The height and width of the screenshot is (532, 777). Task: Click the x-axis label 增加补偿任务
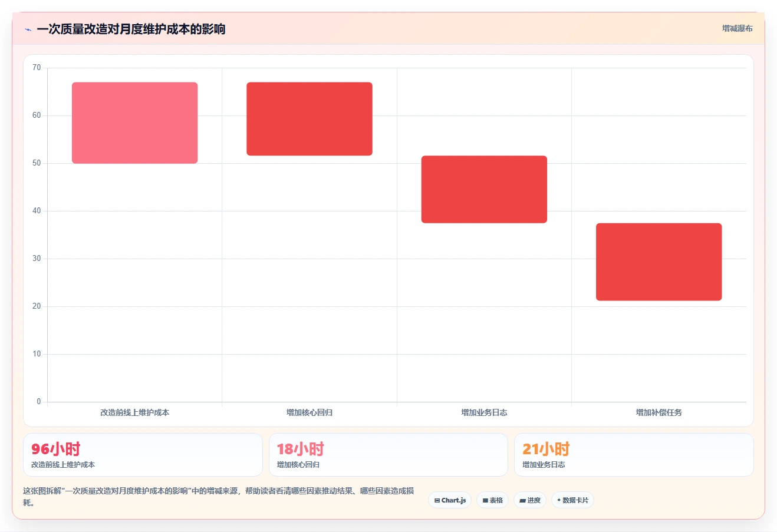tap(659, 412)
